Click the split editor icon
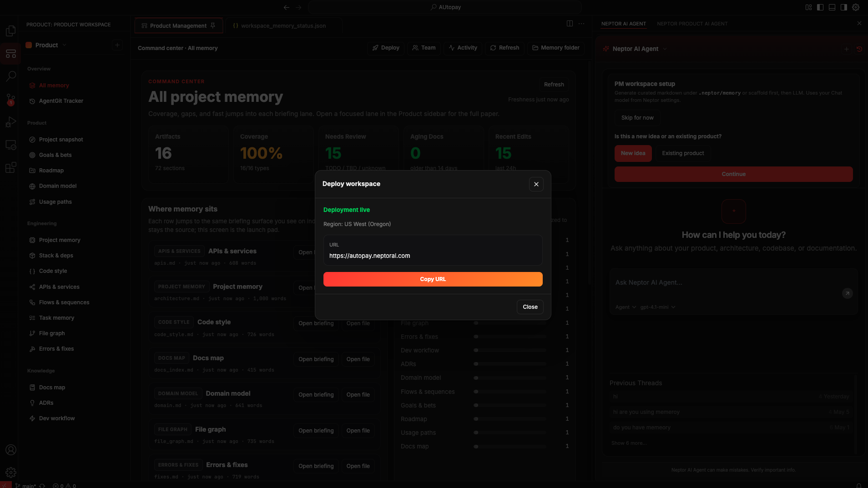Screen dimensions: 868x488 tap(570, 24)
